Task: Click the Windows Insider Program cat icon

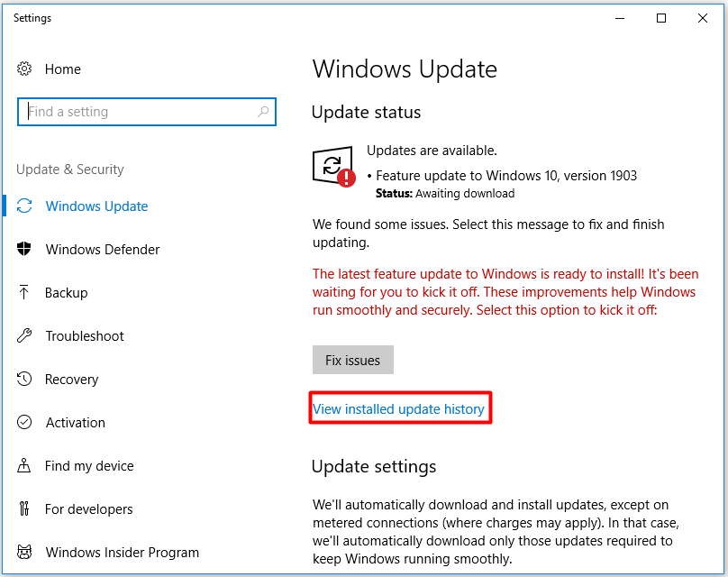Action: (x=24, y=552)
